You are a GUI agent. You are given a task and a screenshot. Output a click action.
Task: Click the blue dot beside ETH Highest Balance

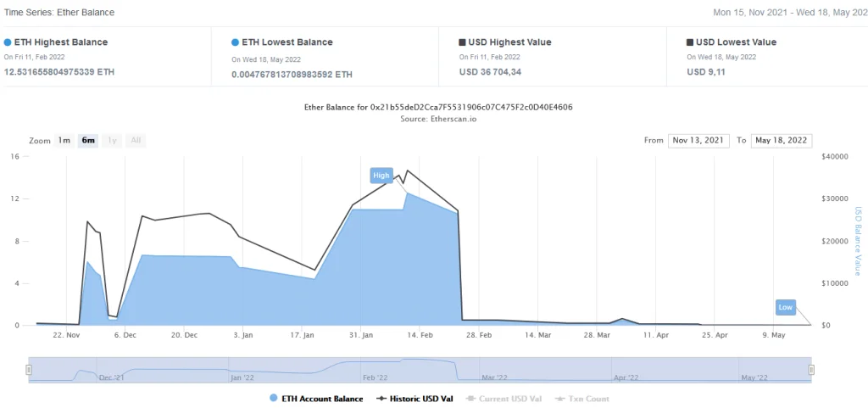[7, 42]
